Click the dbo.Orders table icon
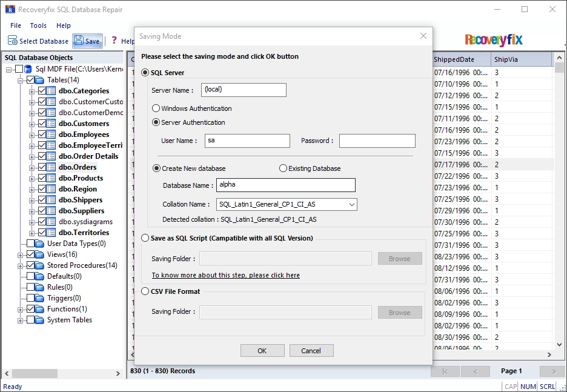The width and height of the screenshot is (567, 392). coord(51,167)
